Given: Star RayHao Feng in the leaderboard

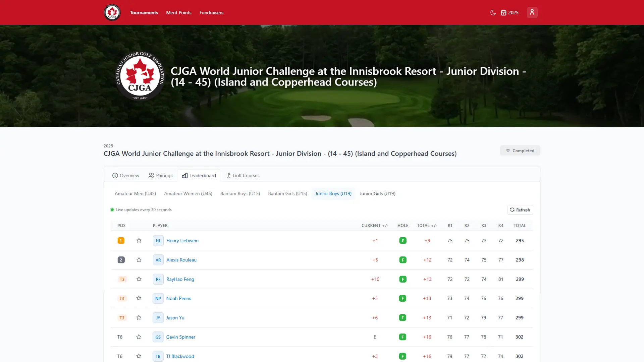Looking at the screenshot, I should pyautogui.click(x=139, y=279).
